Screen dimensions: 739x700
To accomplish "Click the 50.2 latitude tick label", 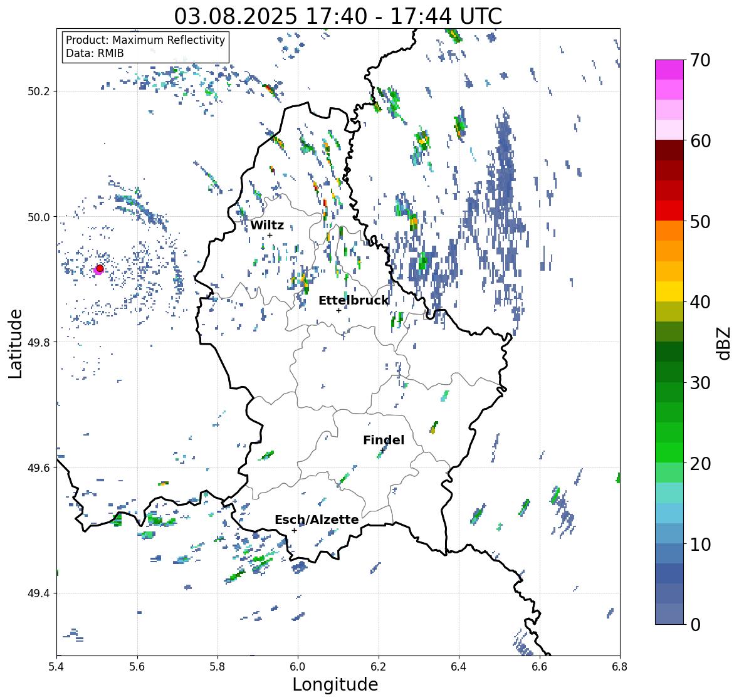I will click(39, 91).
